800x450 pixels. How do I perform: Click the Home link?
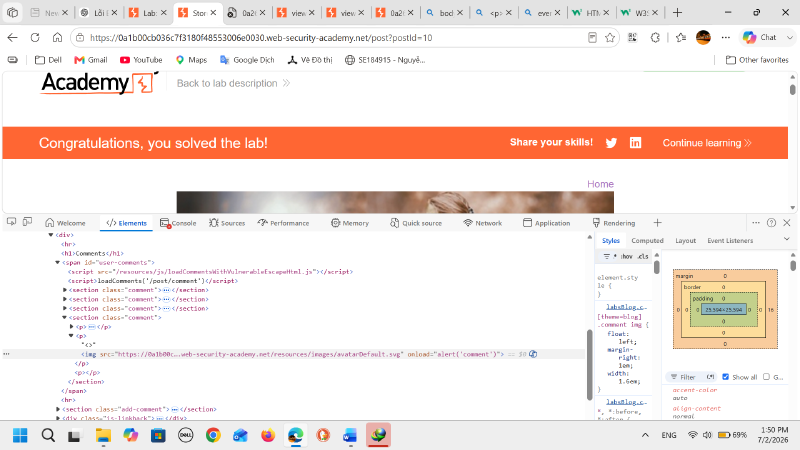(600, 184)
